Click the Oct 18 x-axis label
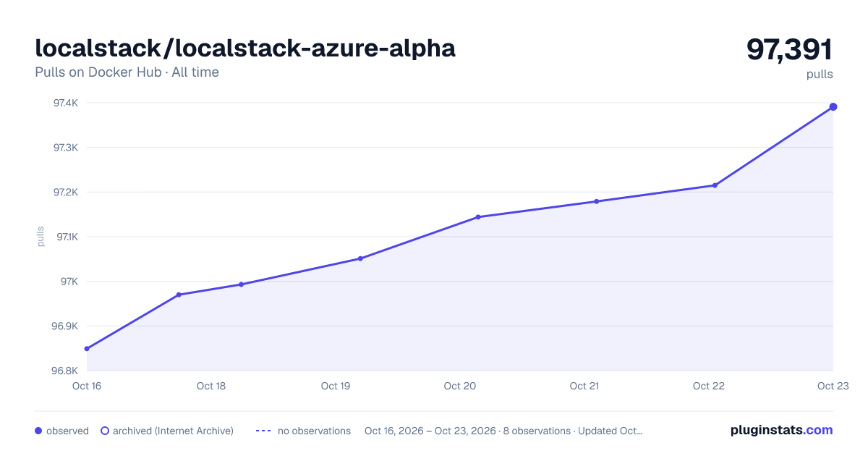 211,386
